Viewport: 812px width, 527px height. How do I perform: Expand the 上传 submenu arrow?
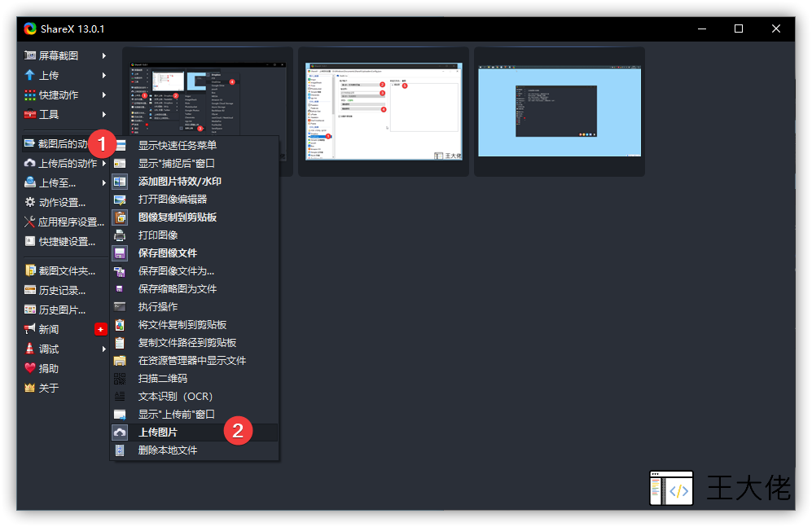tap(104, 75)
